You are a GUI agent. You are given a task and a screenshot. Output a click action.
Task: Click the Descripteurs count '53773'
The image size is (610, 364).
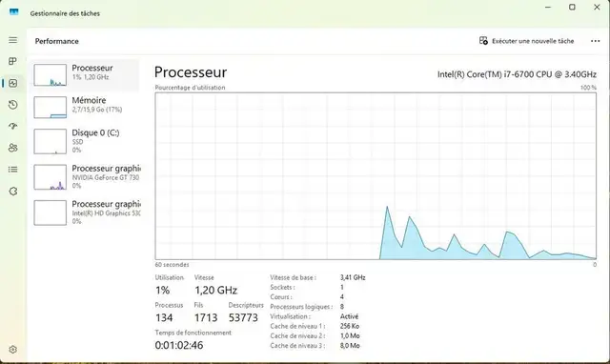(x=243, y=317)
